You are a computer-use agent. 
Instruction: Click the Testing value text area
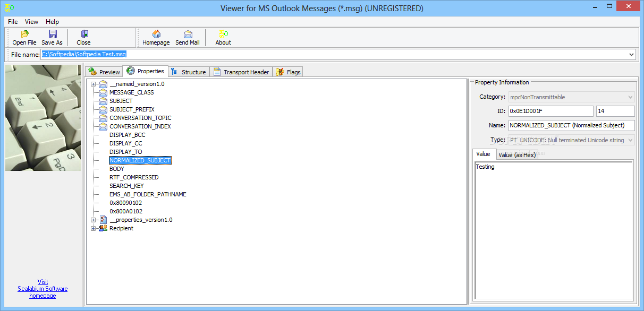[553, 230]
